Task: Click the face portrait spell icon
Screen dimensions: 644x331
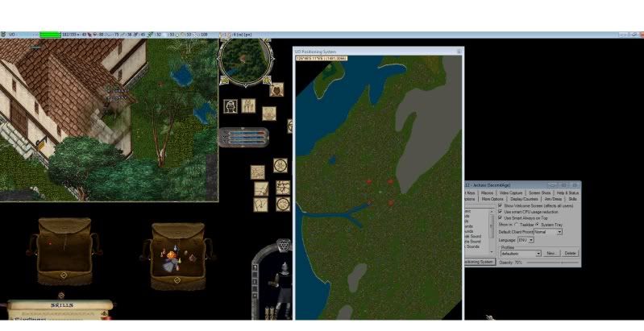Action: coord(231,106)
